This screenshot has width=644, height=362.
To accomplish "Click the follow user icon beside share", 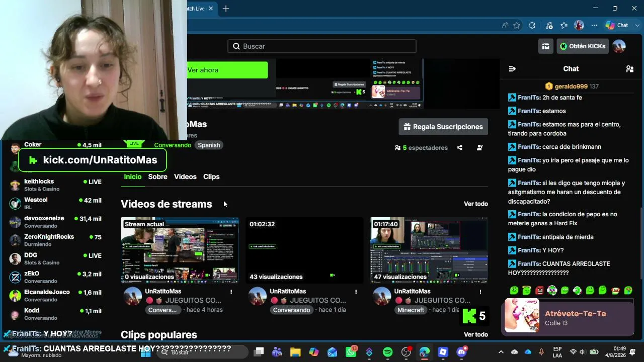I will click(x=479, y=148).
